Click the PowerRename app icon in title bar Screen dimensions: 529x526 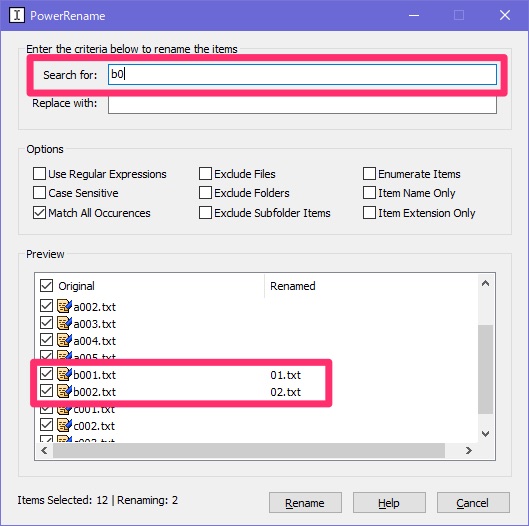[x=17, y=16]
